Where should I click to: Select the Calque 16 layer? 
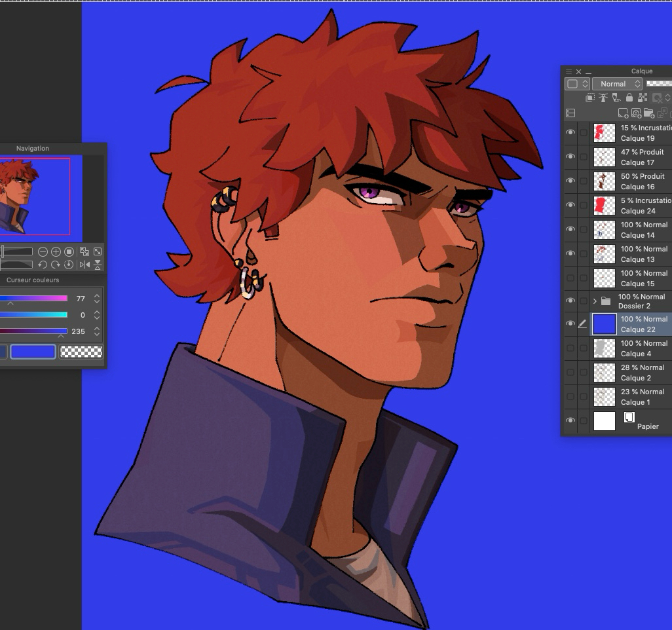coord(642,181)
